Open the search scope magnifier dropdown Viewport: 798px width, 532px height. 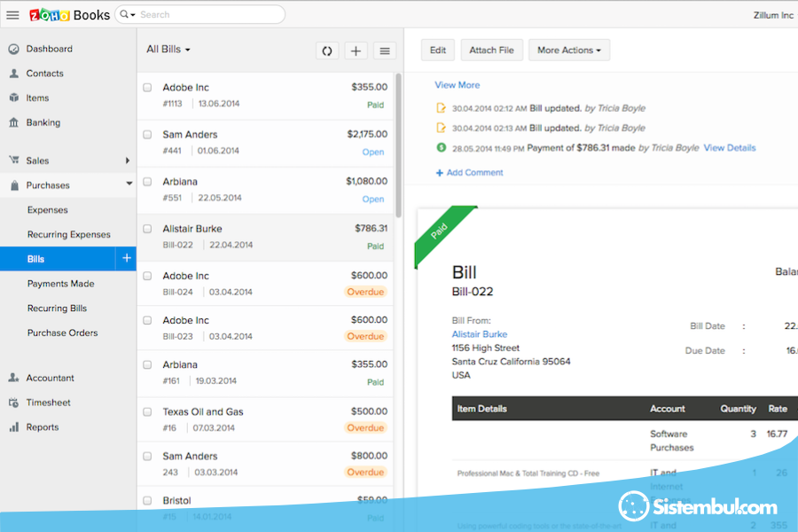point(127,15)
